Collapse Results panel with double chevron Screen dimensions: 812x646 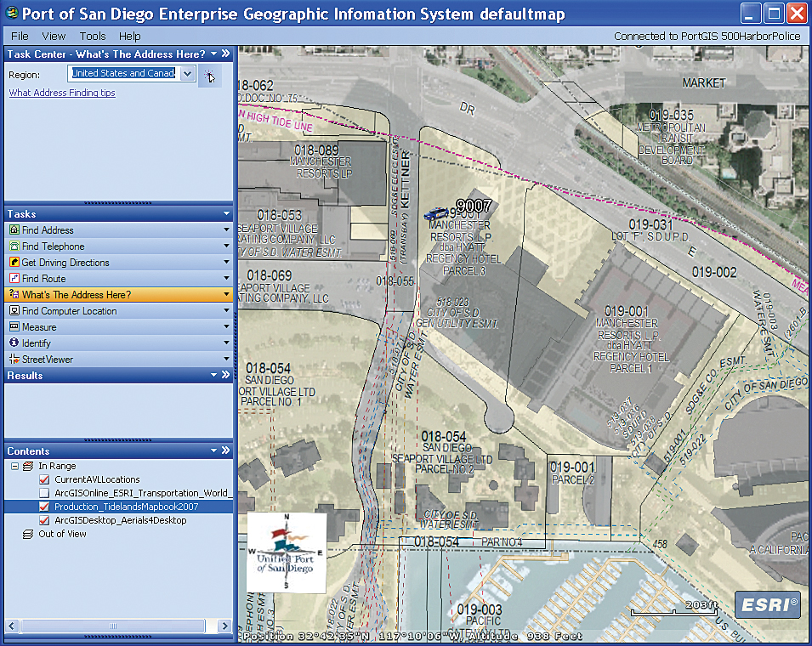click(x=226, y=375)
